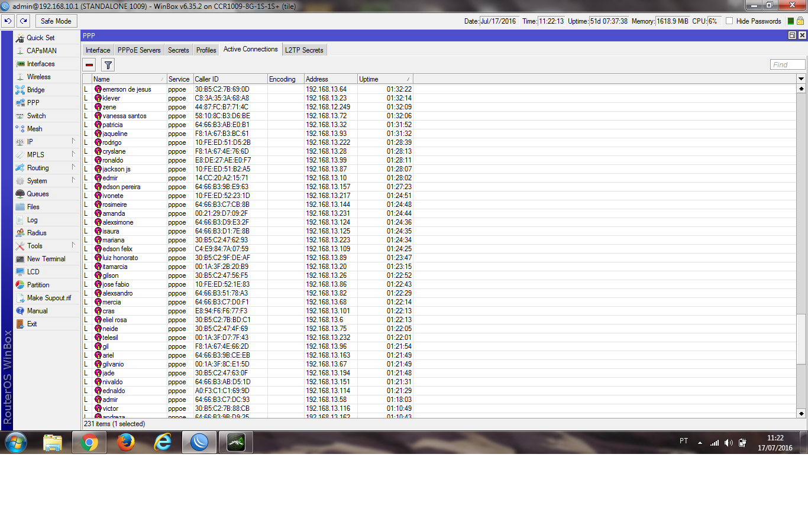
Task: Open the Windows Start menu
Action: coord(16,442)
